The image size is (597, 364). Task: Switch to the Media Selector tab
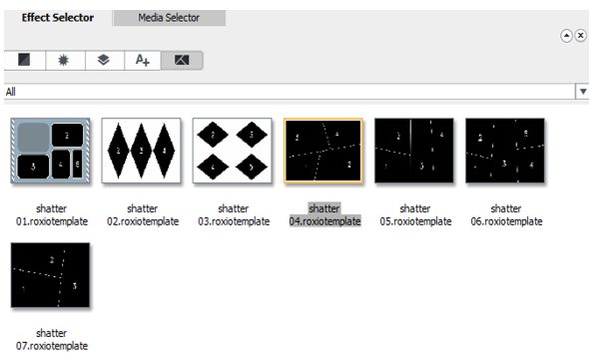tap(169, 18)
